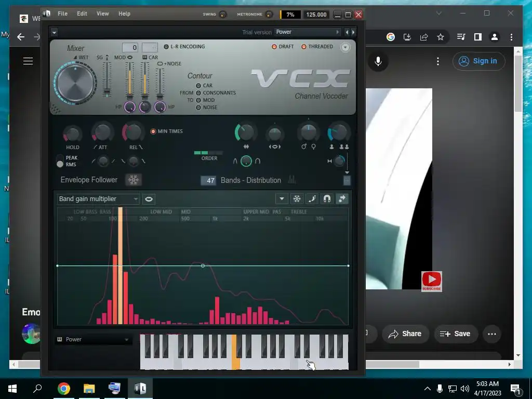
Task: Toggle L-R ENCODING option
Action: coord(166,47)
